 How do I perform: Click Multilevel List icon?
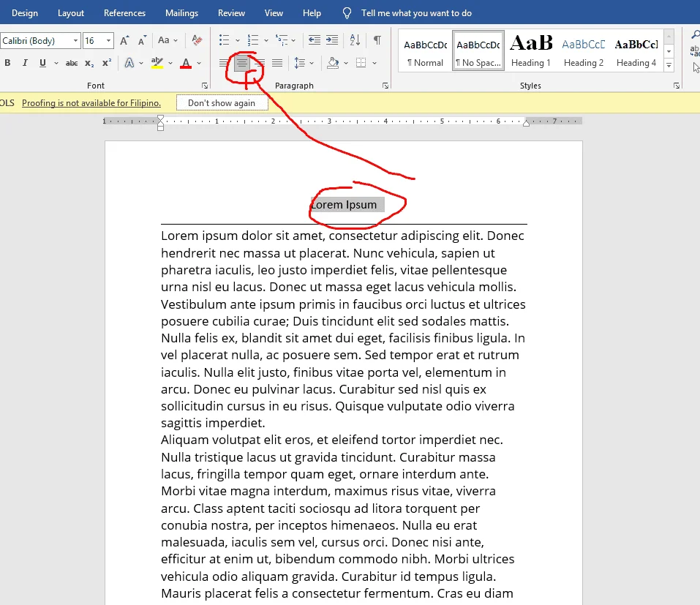[282, 40]
